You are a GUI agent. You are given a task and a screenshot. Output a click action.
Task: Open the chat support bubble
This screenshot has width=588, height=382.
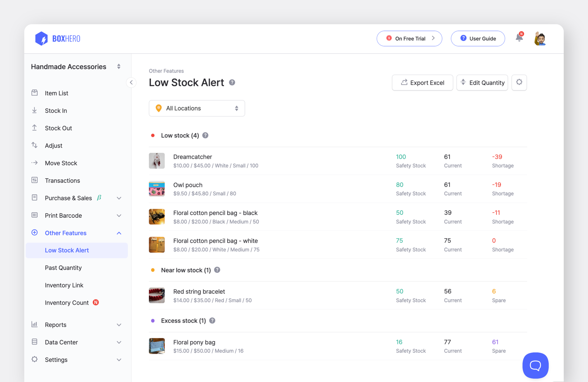coord(535,366)
